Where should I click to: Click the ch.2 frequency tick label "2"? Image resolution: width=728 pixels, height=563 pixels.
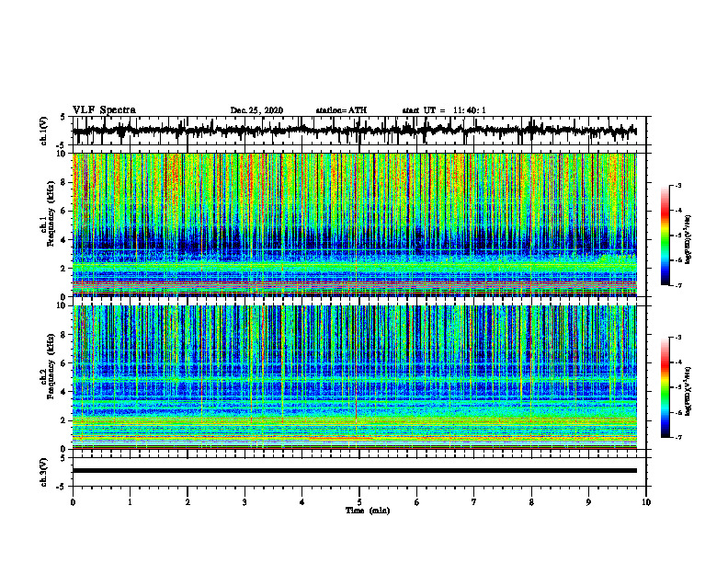pos(64,420)
